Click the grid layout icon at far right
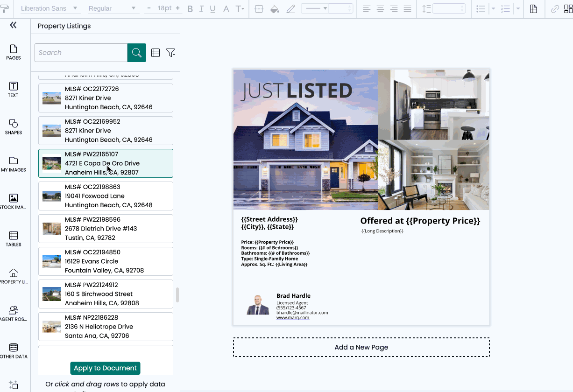 tap(569, 9)
